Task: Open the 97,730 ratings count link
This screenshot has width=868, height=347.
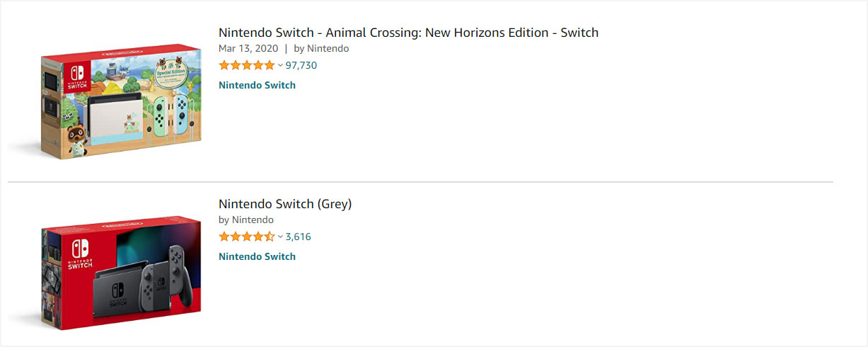Action: pyautogui.click(x=301, y=65)
